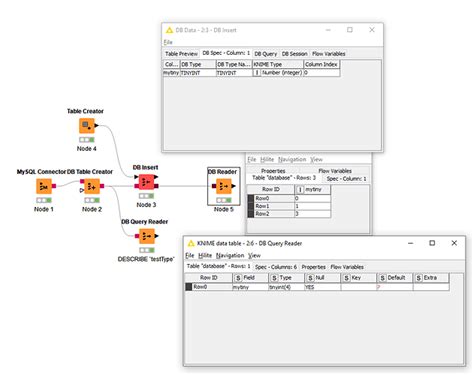Close the DB Data window
Viewport: 474px width, 375px height.
coord(372,30)
